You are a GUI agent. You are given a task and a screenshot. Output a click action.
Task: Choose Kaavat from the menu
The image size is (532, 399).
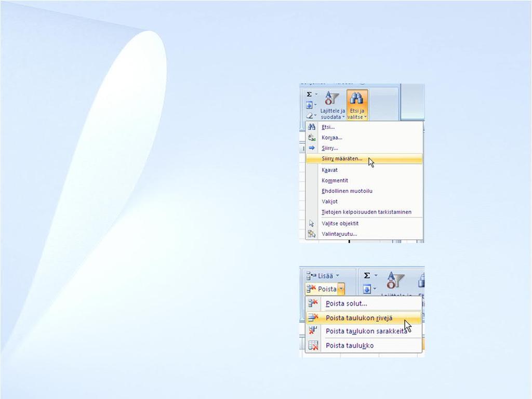(x=364, y=170)
